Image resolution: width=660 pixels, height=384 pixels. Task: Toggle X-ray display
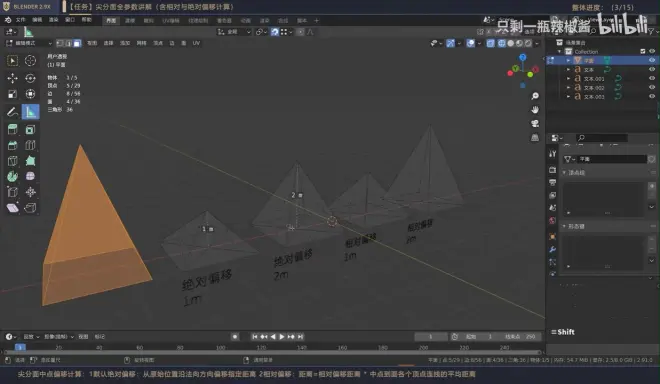(491, 43)
